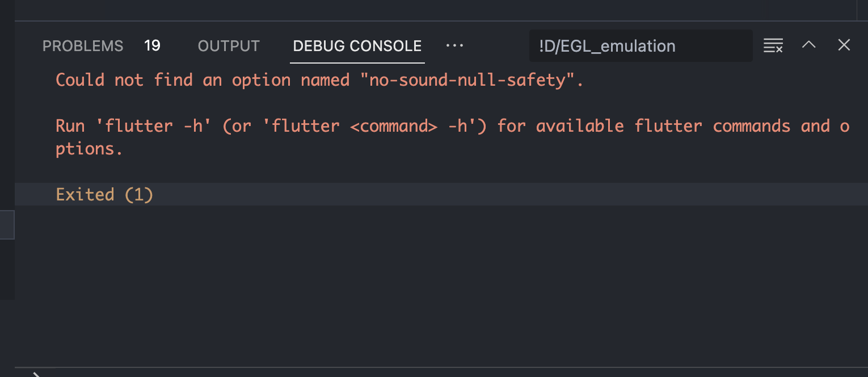Select the DEBUG CONSOLE tab

coord(356,45)
